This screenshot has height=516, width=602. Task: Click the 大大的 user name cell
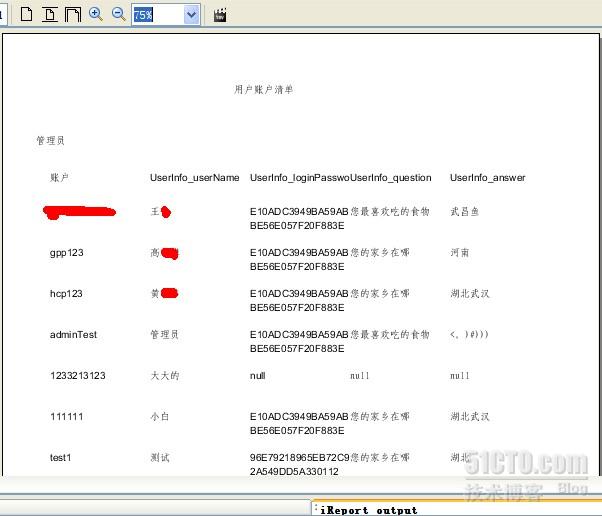coord(165,375)
